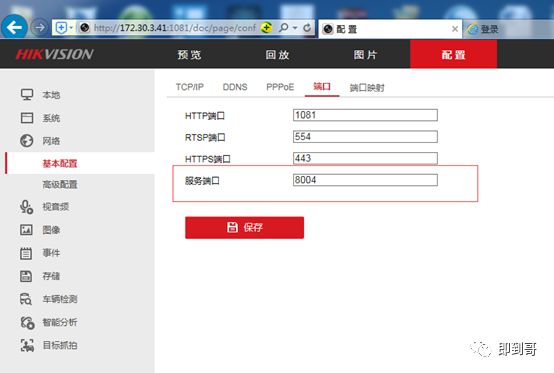Click the 网络 globe icon in sidebar
The image size is (554, 373).
pyautogui.click(x=27, y=141)
